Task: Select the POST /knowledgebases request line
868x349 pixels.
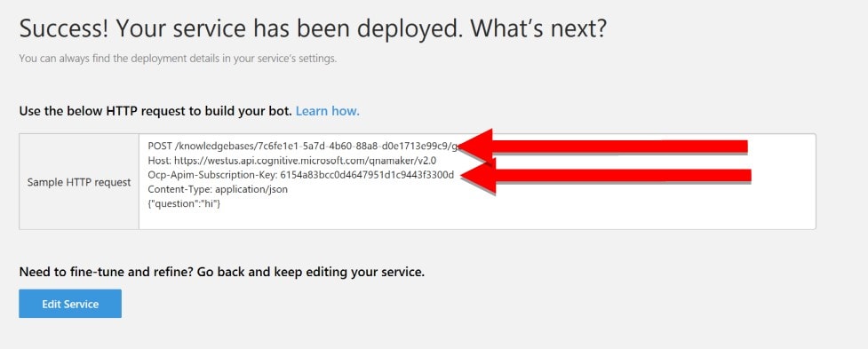Action: click(303, 147)
